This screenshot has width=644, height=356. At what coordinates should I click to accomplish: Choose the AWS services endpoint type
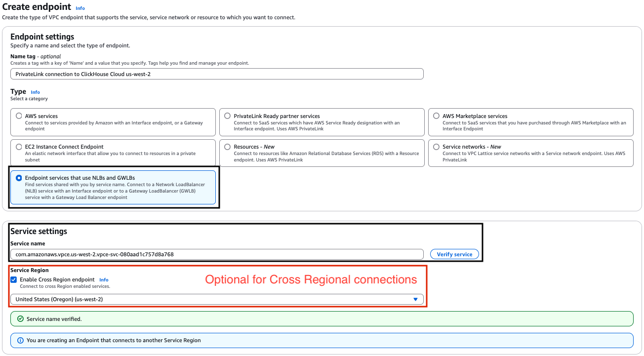click(19, 116)
